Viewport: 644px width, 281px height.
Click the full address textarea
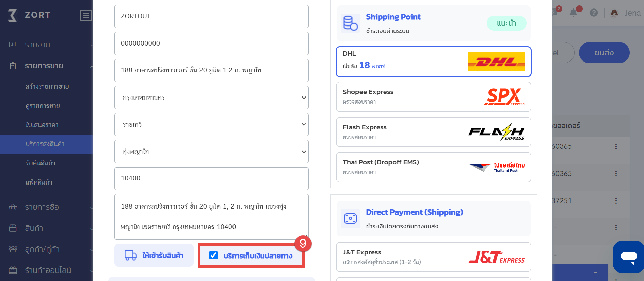tap(211, 217)
